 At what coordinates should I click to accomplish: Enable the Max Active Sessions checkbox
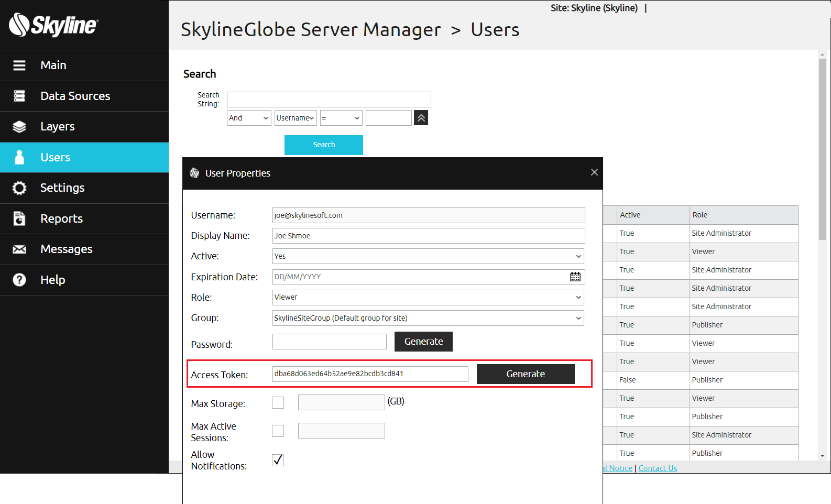pyautogui.click(x=278, y=431)
